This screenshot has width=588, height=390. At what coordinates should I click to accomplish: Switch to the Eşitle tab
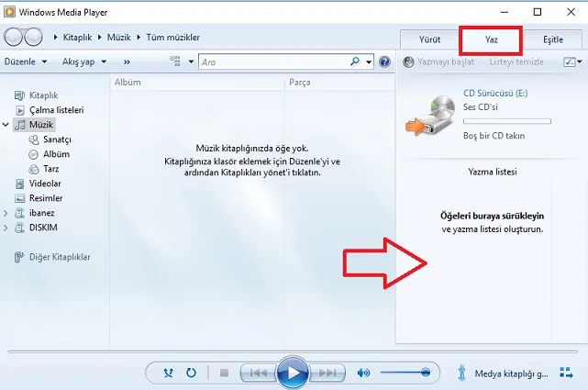click(553, 39)
